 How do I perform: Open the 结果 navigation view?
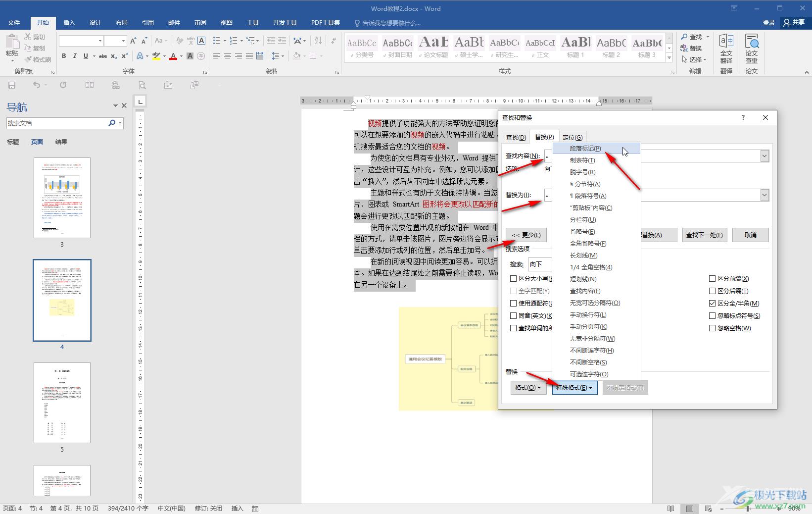tap(61, 142)
